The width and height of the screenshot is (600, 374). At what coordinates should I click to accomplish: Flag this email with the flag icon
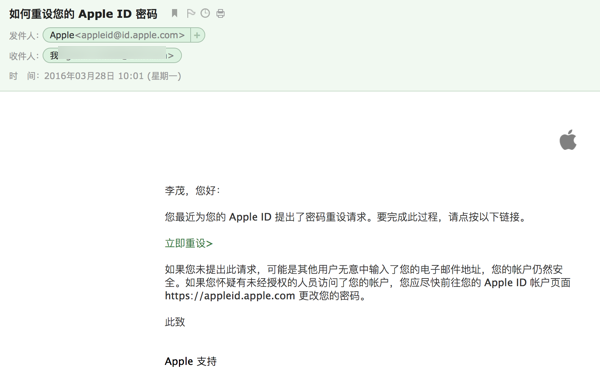[x=191, y=13]
